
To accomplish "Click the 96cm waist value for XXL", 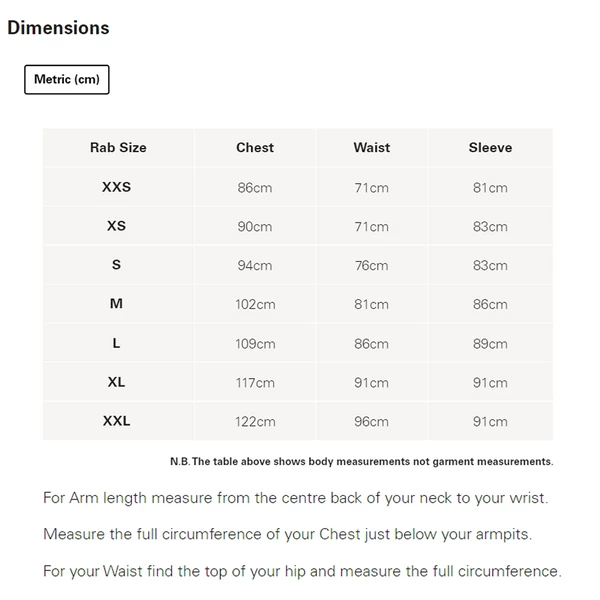I will pos(371,422).
